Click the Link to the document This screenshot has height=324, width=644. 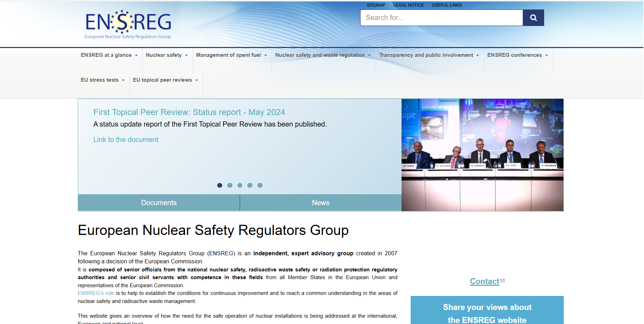(126, 140)
